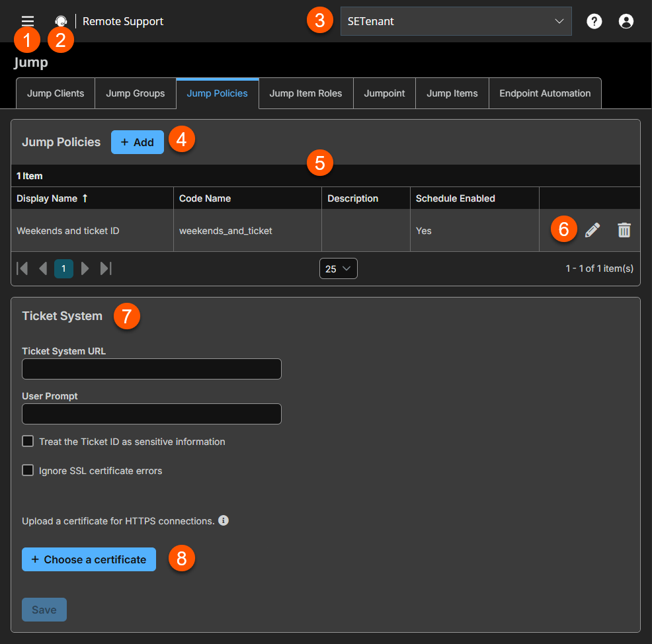Screen dimensions: 652x644
Task: Click the Remote Support headset logo icon
Action: click(x=61, y=20)
